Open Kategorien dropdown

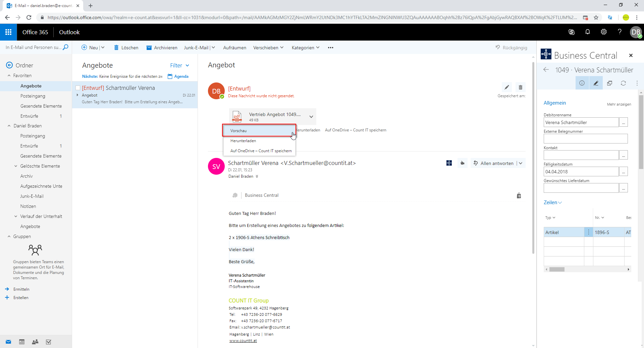click(305, 48)
